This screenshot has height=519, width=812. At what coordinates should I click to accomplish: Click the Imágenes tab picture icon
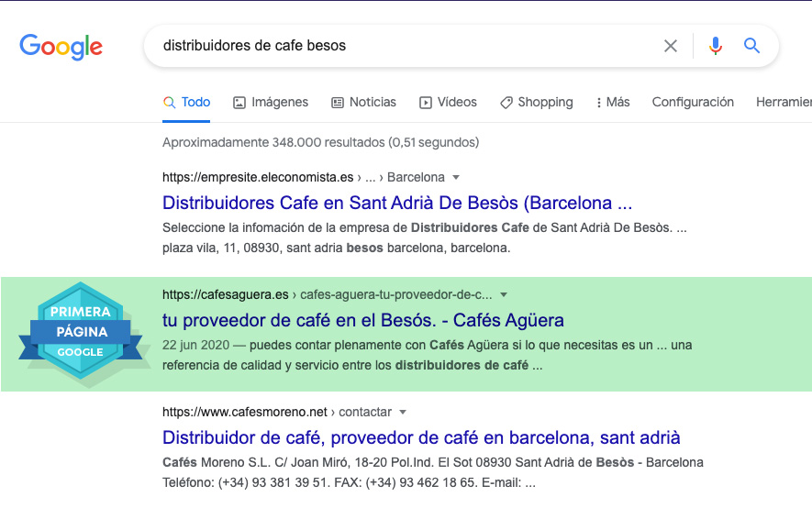pos(239,103)
